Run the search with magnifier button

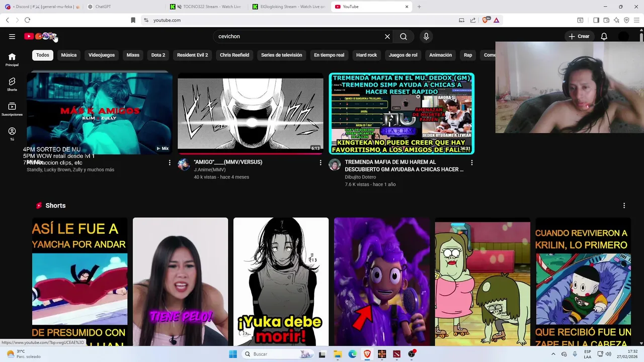[404, 36]
